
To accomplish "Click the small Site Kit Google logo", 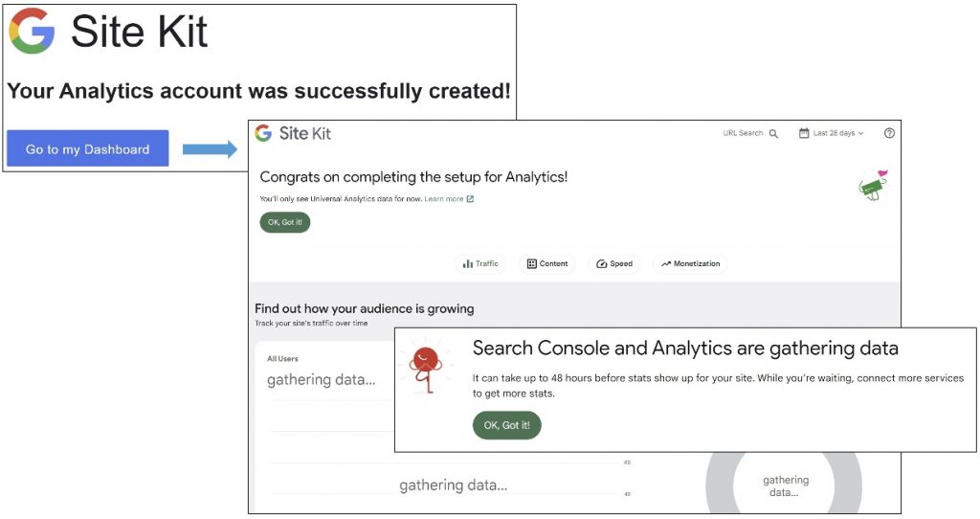I will point(263,133).
